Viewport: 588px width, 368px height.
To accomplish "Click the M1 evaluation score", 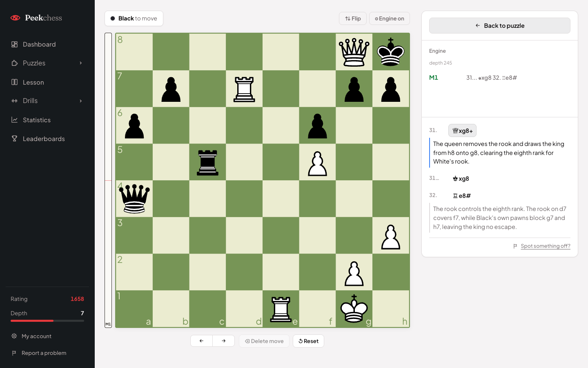I will [x=434, y=78].
